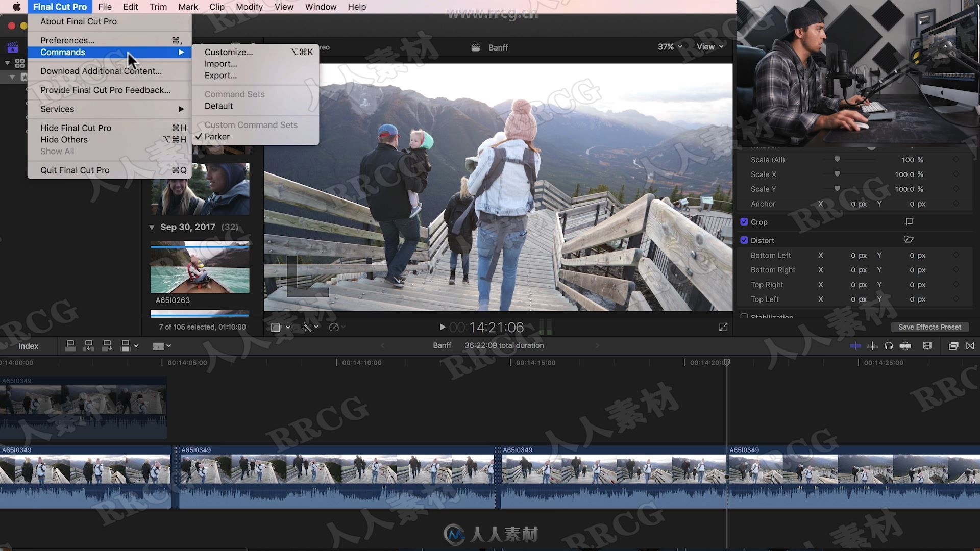980x551 pixels.
Task: Add keyframe for Bottom Left distort
Action: [956, 255]
